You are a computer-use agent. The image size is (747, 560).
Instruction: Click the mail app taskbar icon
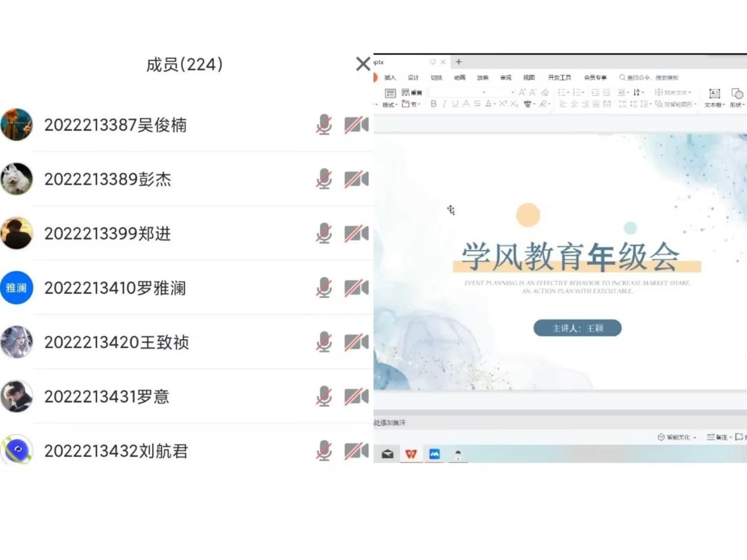coord(387,454)
